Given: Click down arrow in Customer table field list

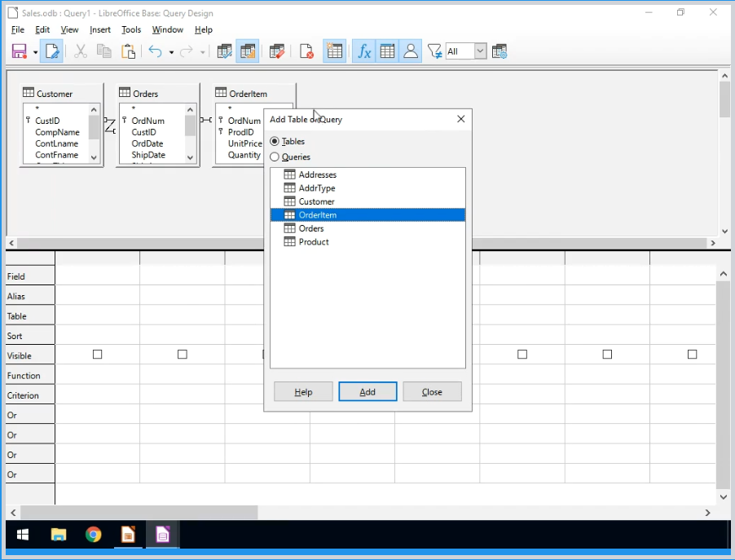Looking at the screenshot, I should 94,157.
